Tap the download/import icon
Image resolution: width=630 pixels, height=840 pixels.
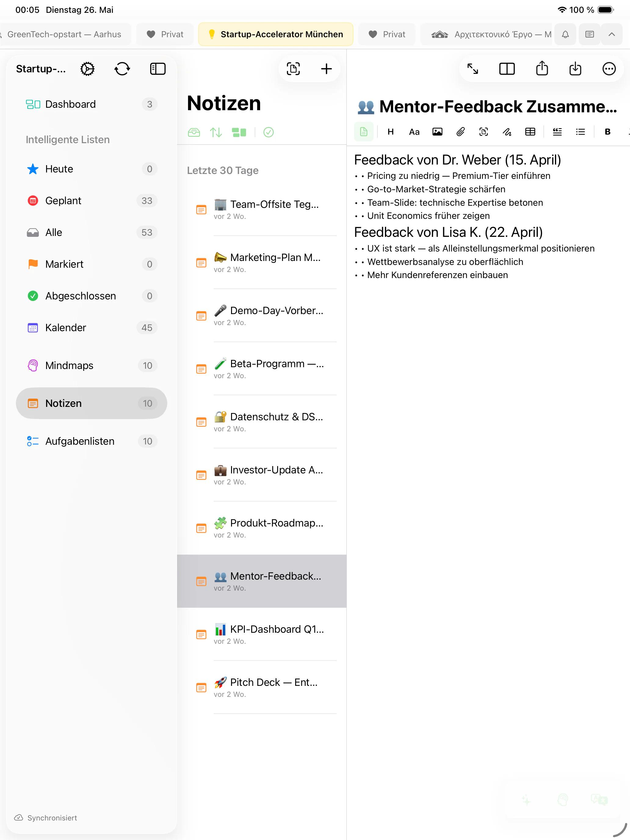pos(575,69)
